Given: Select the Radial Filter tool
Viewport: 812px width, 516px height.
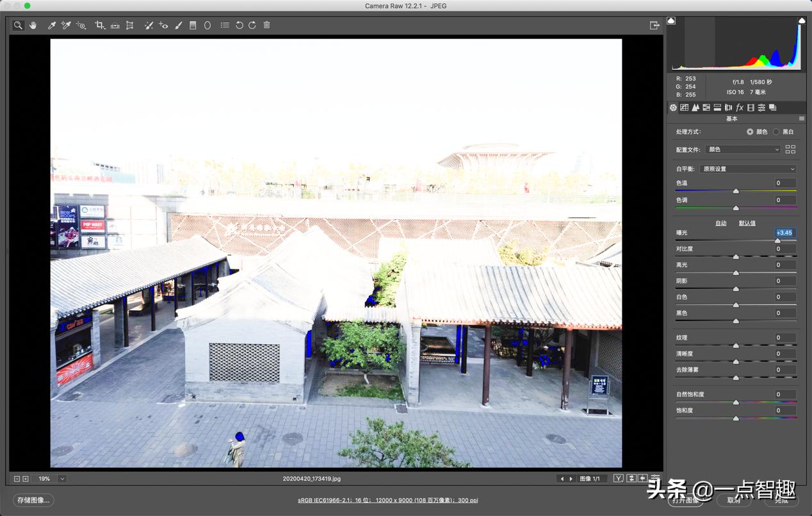Looking at the screenshot, I should pos(207,25).
